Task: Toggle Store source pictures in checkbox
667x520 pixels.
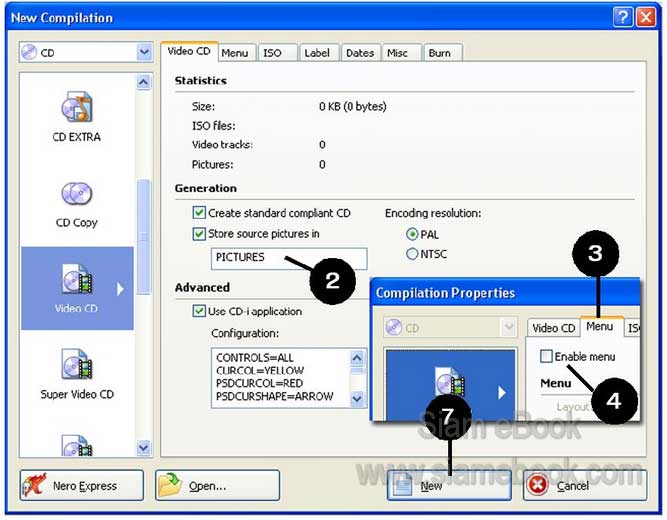Action: click(199, 233)
